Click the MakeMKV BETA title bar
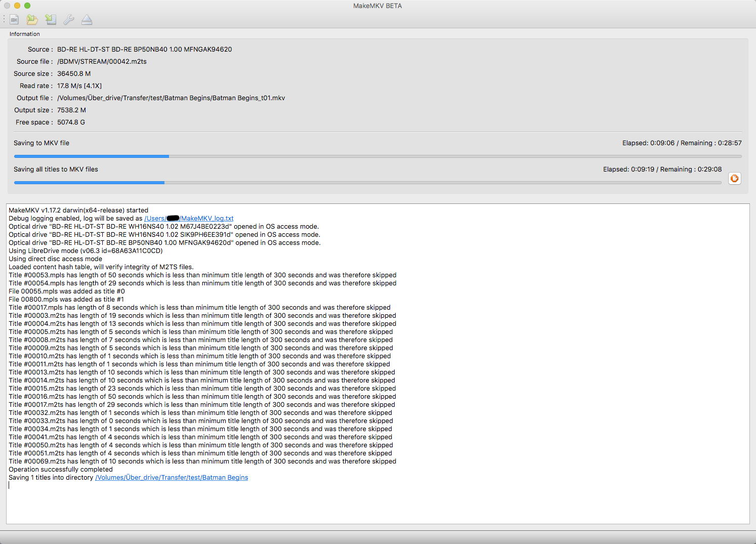 pos(377,6)
